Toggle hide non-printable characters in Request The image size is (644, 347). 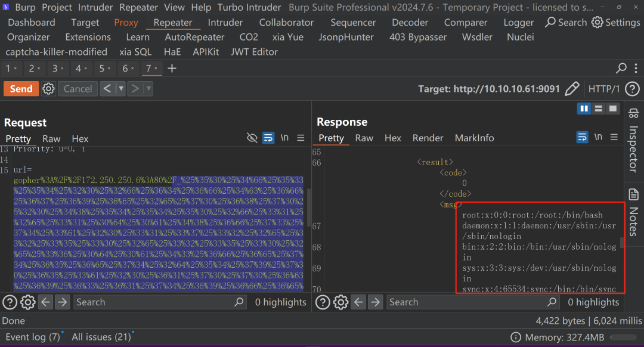pyautogui.click(x=252, y=138)
